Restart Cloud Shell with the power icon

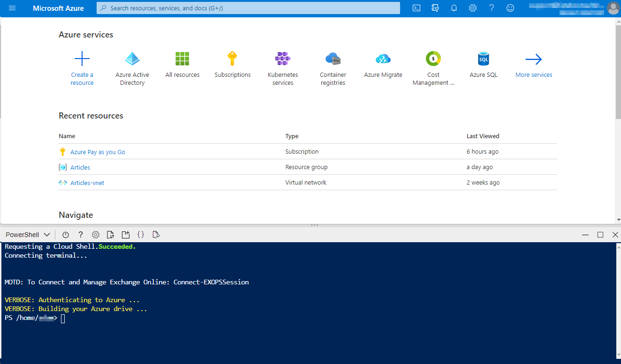(66, 235)
